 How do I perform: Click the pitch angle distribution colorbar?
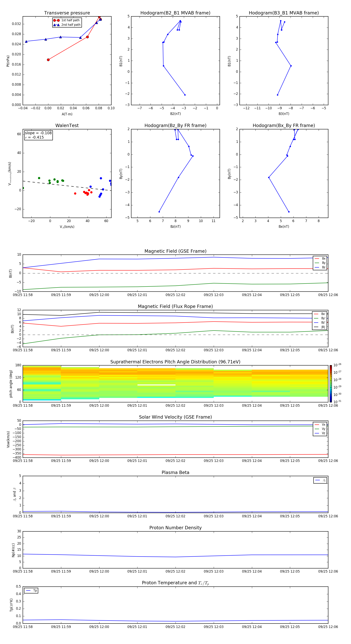[x=331, y=383]
